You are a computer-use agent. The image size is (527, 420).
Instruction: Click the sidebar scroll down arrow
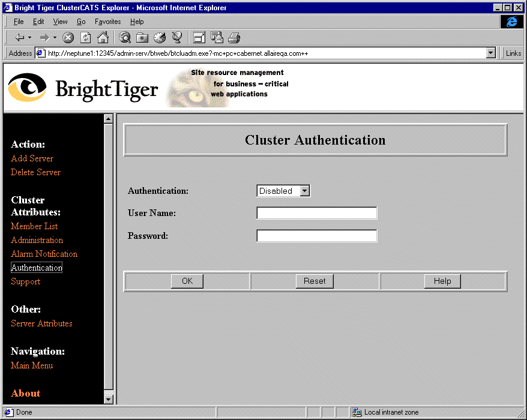[109, 399]
